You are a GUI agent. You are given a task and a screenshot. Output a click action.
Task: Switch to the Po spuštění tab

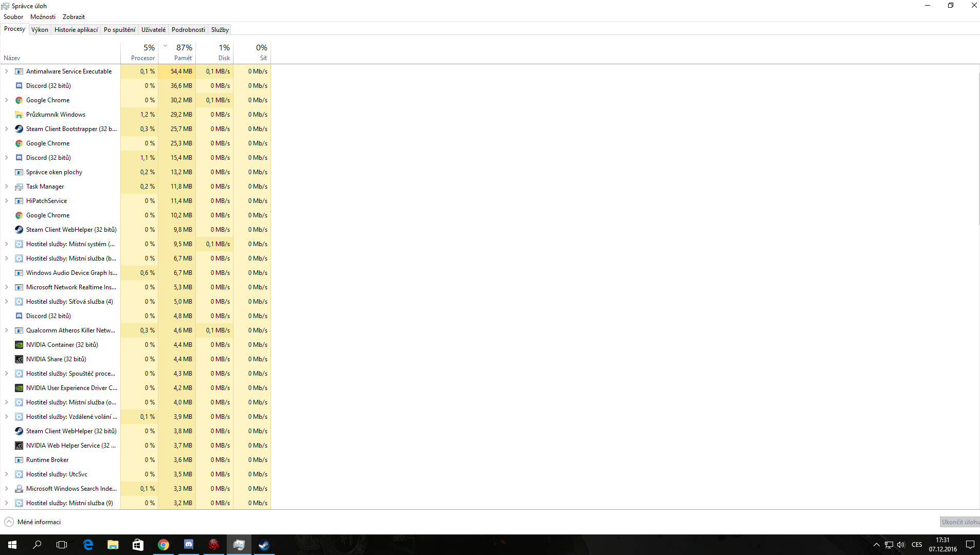coord(119,30)
